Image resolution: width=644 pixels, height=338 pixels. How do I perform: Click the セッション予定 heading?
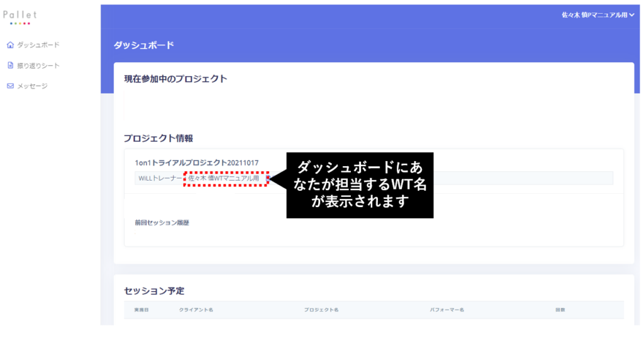click(154, 291)
